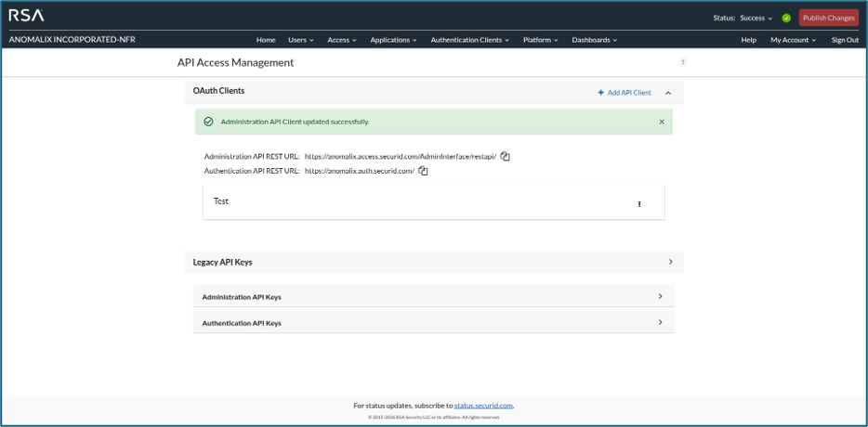Dismiss the success notification banner

662,122
